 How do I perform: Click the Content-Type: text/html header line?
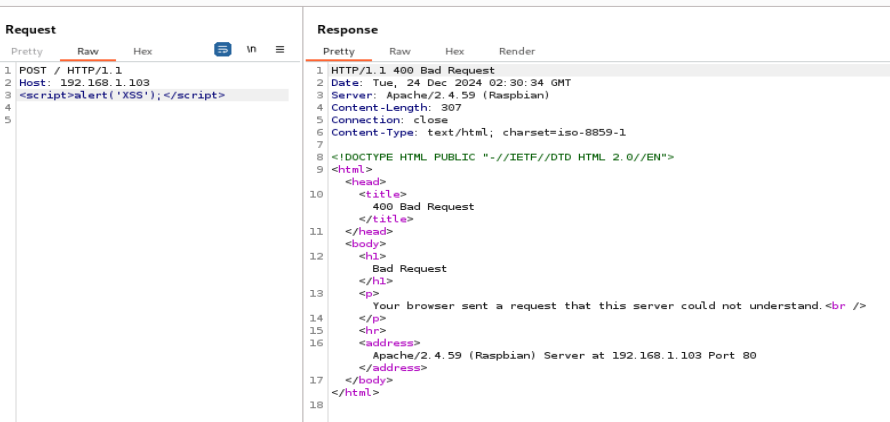(478, 132)
